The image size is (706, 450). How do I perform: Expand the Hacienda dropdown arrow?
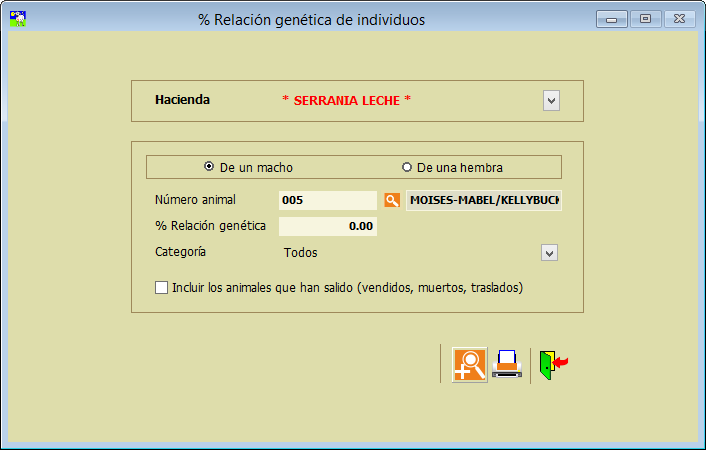click(550, 100)
